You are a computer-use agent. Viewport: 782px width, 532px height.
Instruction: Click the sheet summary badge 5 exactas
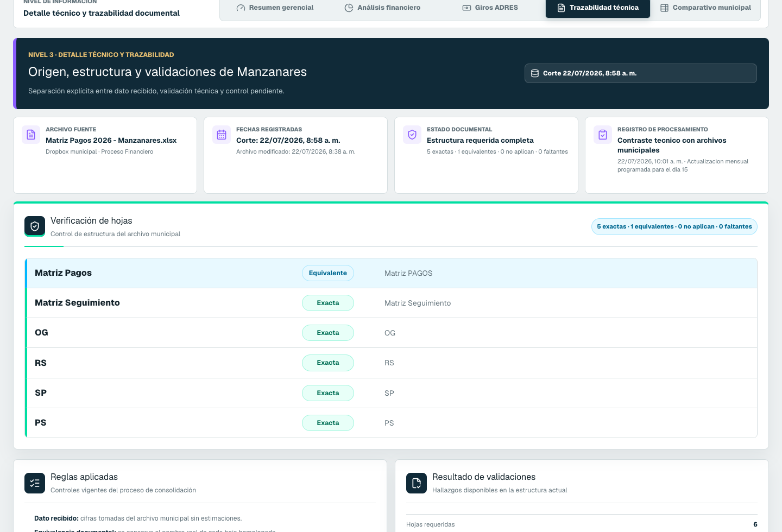click(x=674, y=227)
